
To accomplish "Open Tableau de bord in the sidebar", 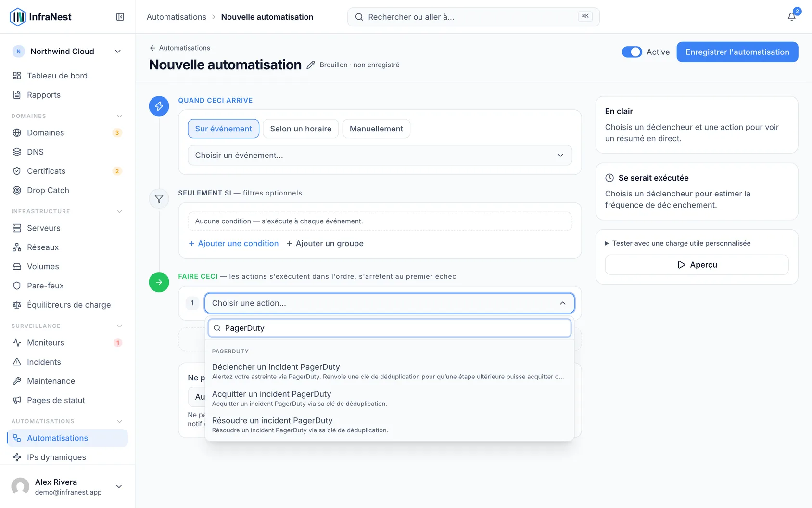I will (67, 76).
